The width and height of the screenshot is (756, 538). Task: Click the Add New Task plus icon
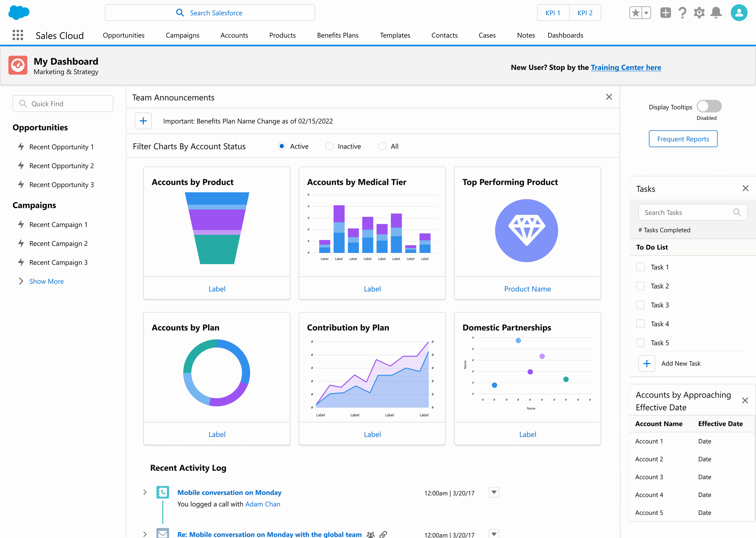[x=647, y=364]
